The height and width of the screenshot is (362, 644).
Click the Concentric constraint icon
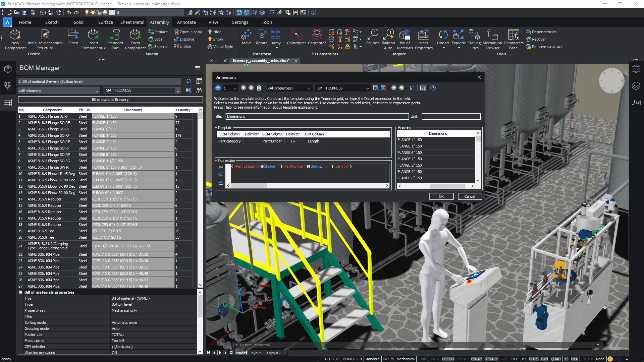(x=317, y=35)
